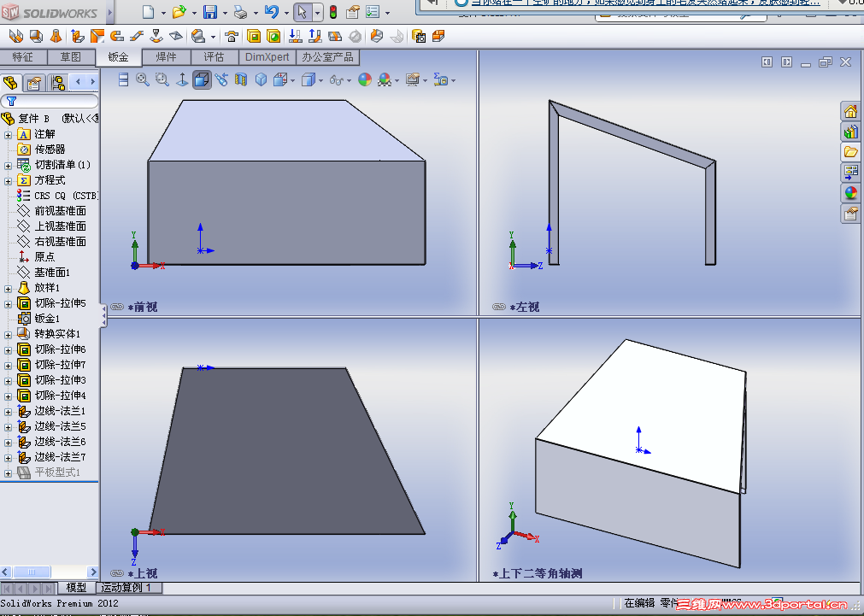This screenshot has height=616, width=864.
Task: Open the Design Library task pane icon
Action: coord(851,132)
